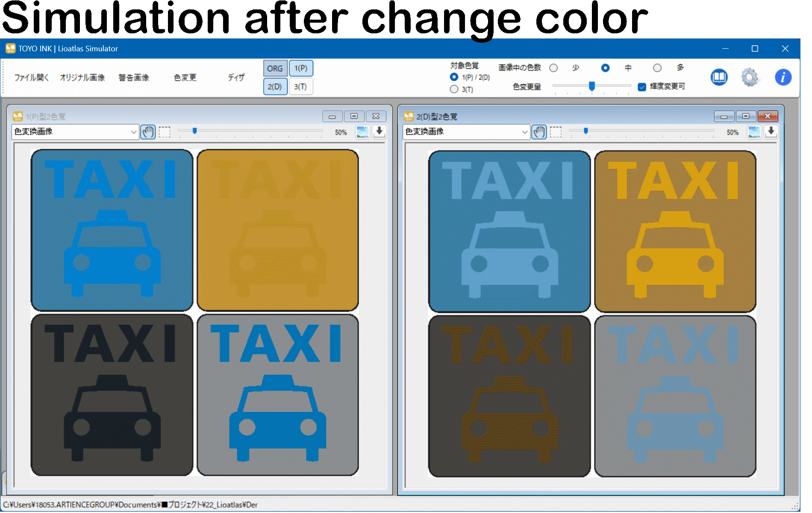Viewport: 812px width, 513px height.
Task: Choose the 多 (many) color count option
Action: (x=657, y=68)
